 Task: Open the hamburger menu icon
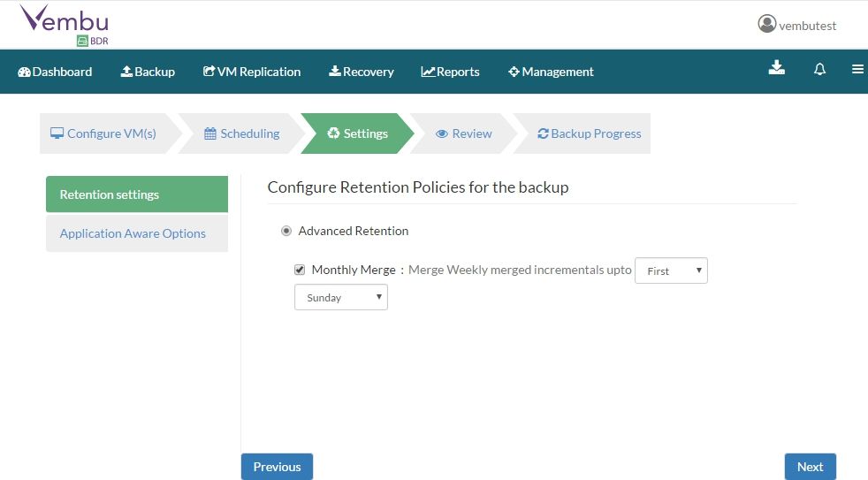857,69
